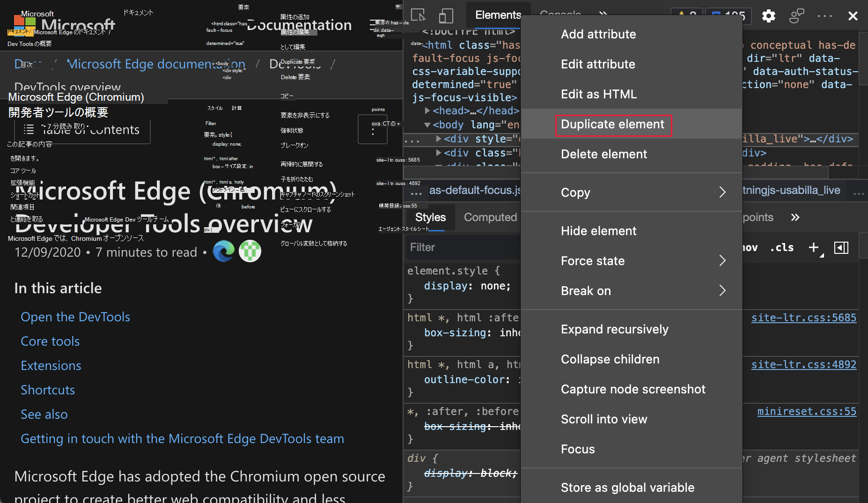The height and width of the screenshot is (503, 868).
Task: Follow the See also link
Action: (44, 414)
